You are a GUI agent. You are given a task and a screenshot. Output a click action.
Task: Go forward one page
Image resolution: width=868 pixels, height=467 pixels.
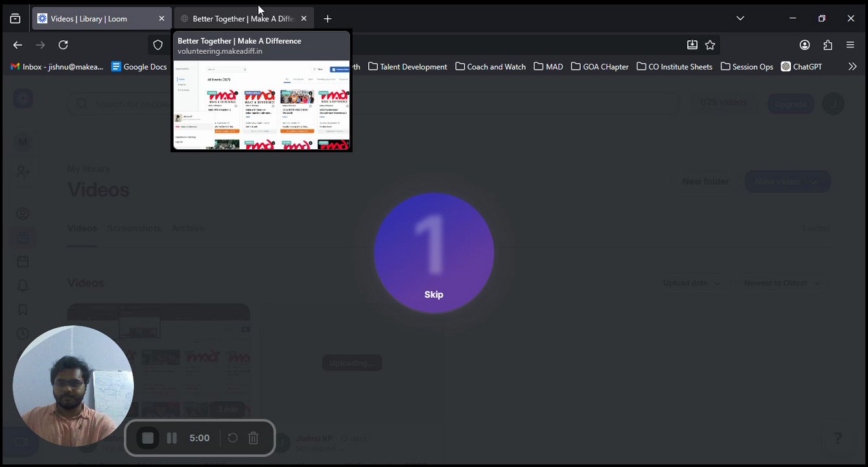40,45
